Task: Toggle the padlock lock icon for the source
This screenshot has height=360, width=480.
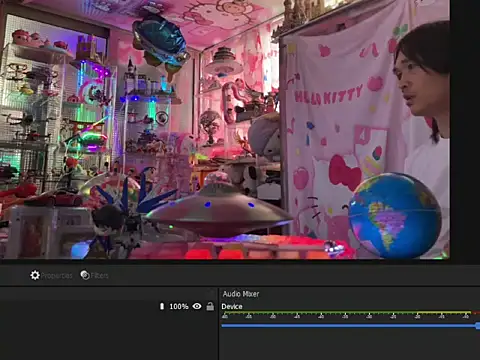Action: point(210,306)
